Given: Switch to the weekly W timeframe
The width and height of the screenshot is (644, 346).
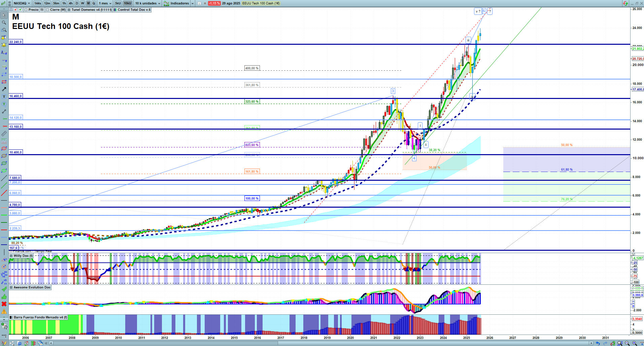Looking at the screenshot, I should (x=82, y=3).
